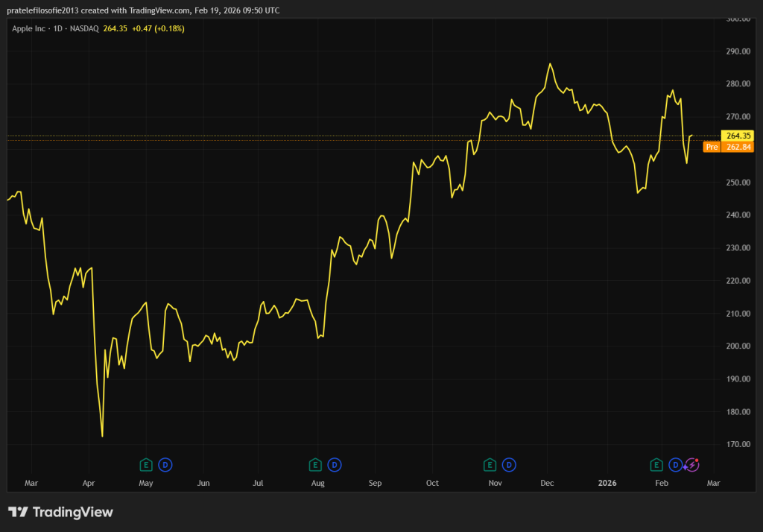763x532 pixels.
Task: Open the August earnings E marker
Action: [x=315, y=465]
